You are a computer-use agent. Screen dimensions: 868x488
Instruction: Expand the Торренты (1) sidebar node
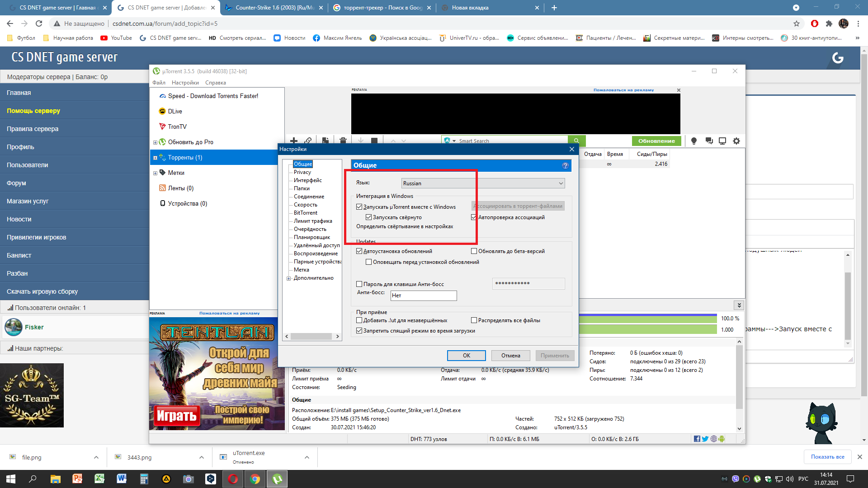click(x=155, y=158)
